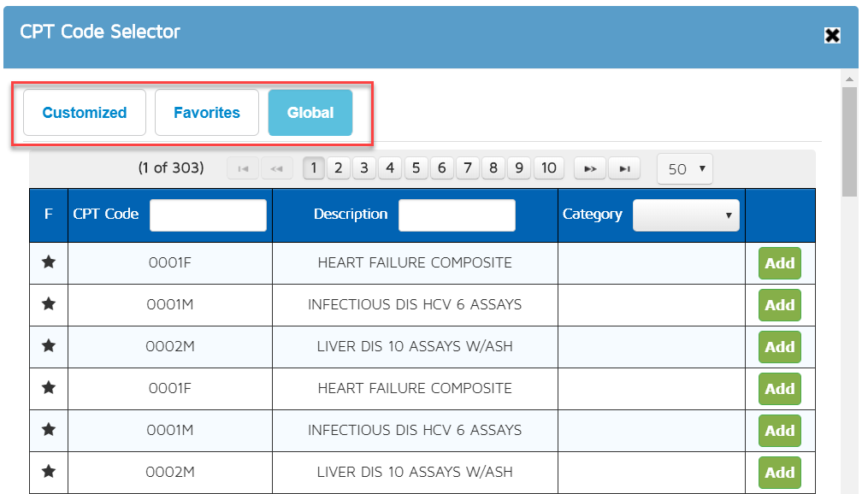Go to page 5 of results
The height and width of the screenshot is (494, 868).
coord(416,168)
